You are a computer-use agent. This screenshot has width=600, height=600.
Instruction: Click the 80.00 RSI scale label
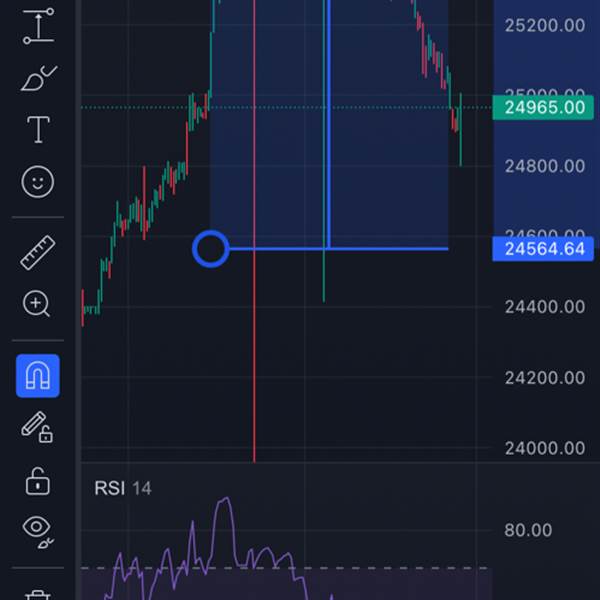click(528, 530)
